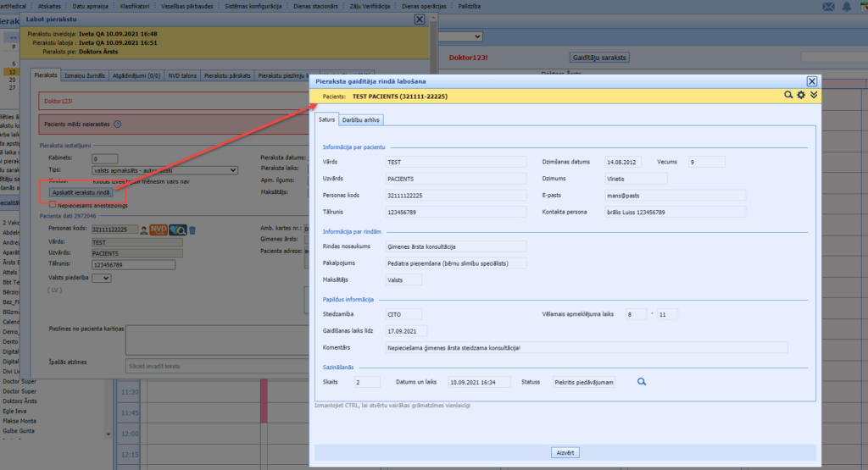Click the Aizvērt button
This screenshot has width=868, height=470.
tap(565, 452)
